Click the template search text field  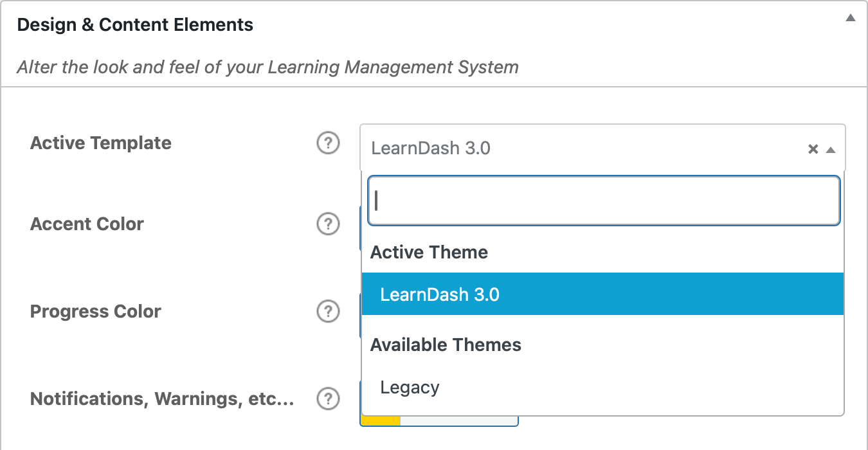coord(602,201)
